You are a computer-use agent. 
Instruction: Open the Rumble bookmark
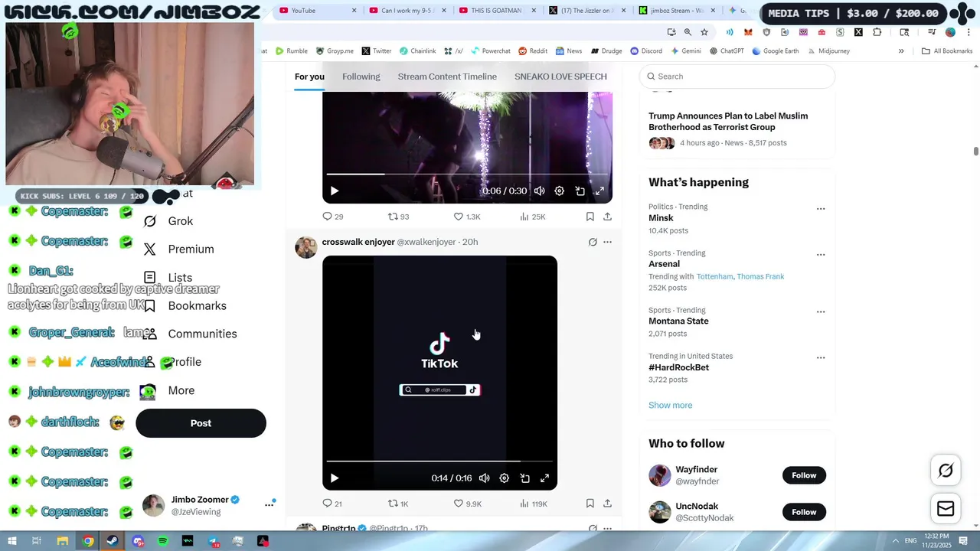(x=291, y=51)
